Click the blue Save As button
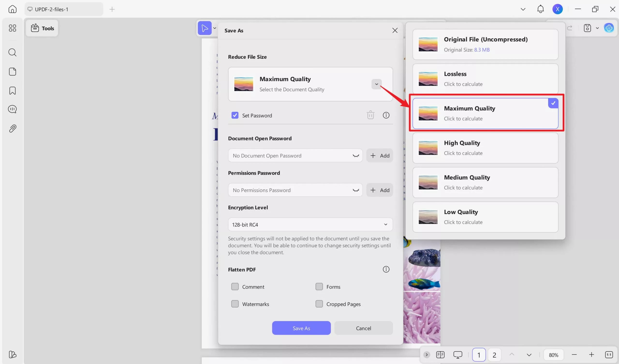Screen dimensions: 619x364 tap(301, 328)
